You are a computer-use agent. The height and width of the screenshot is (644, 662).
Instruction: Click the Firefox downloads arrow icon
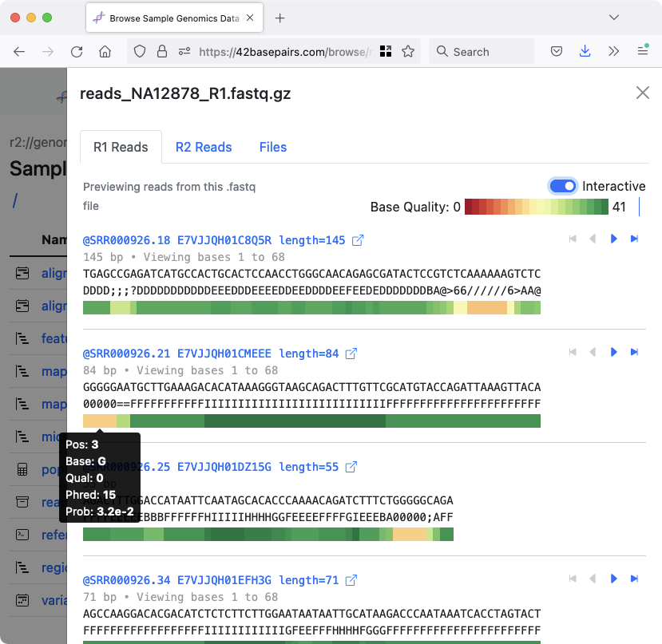point(585,50)
